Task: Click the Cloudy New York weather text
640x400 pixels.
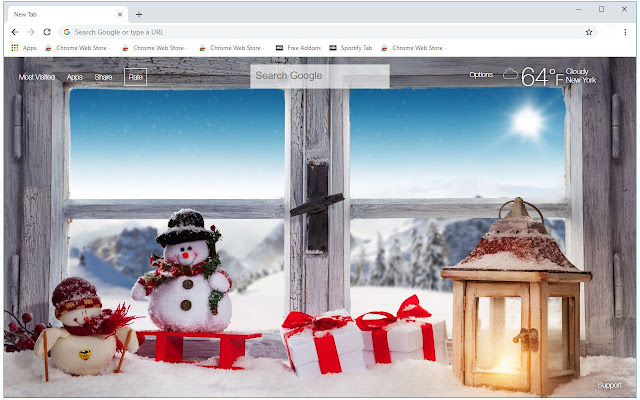Action: point(580,76)
